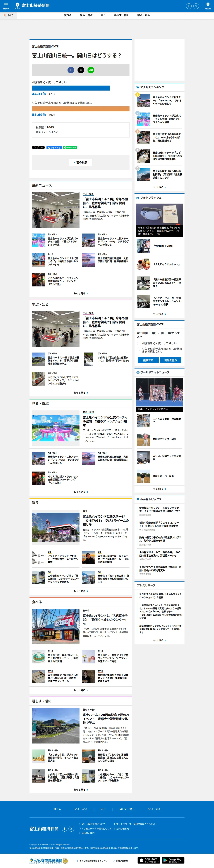This screenshot has width=214, height=868.
Task: Open 見る・遊ぶ in top navigation
Action: point(86,15)
